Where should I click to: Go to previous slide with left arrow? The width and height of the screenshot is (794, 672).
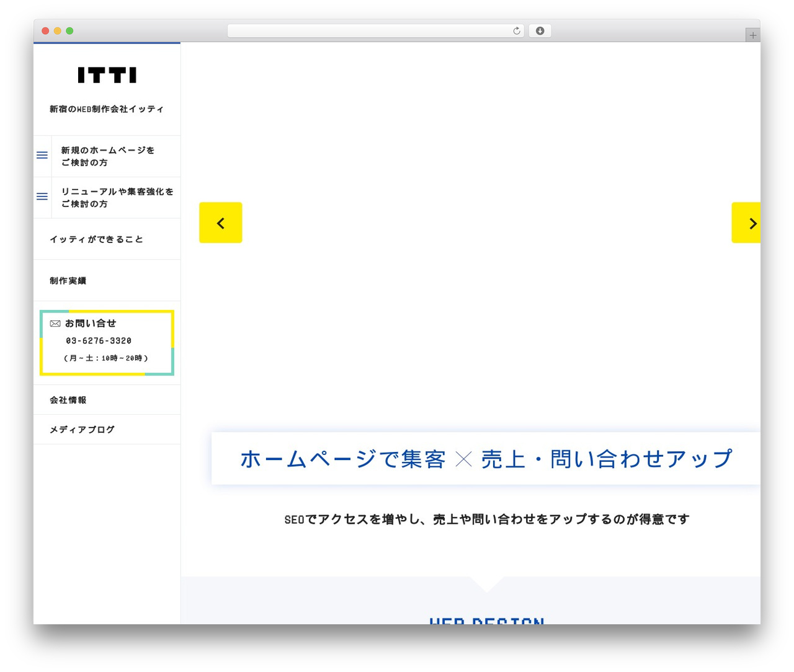pos(220,223)
